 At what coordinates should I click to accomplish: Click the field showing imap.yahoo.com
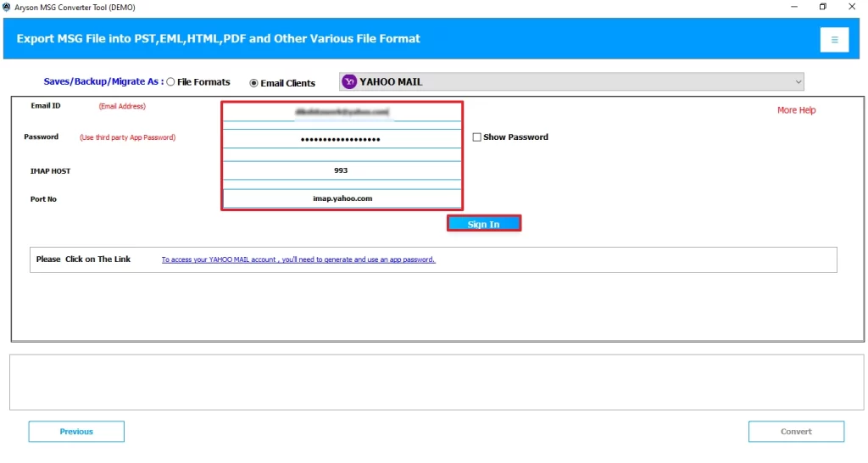[342, 198]
